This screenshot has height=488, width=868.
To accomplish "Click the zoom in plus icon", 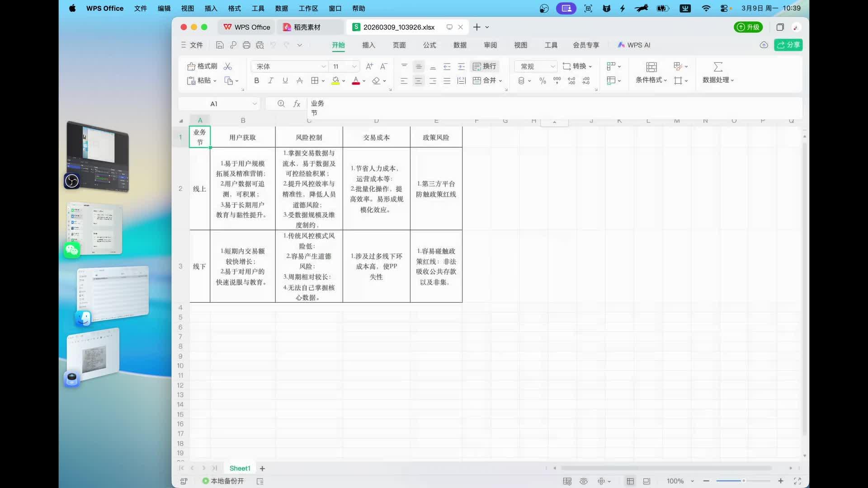I will click(x=781, y=481).
